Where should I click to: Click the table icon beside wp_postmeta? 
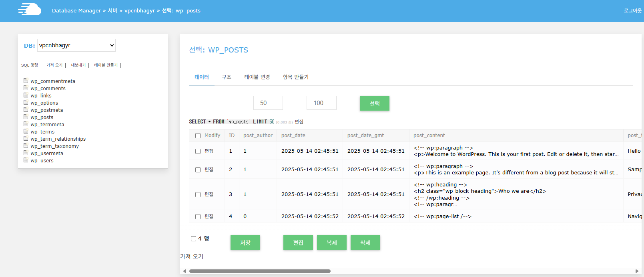26,109
